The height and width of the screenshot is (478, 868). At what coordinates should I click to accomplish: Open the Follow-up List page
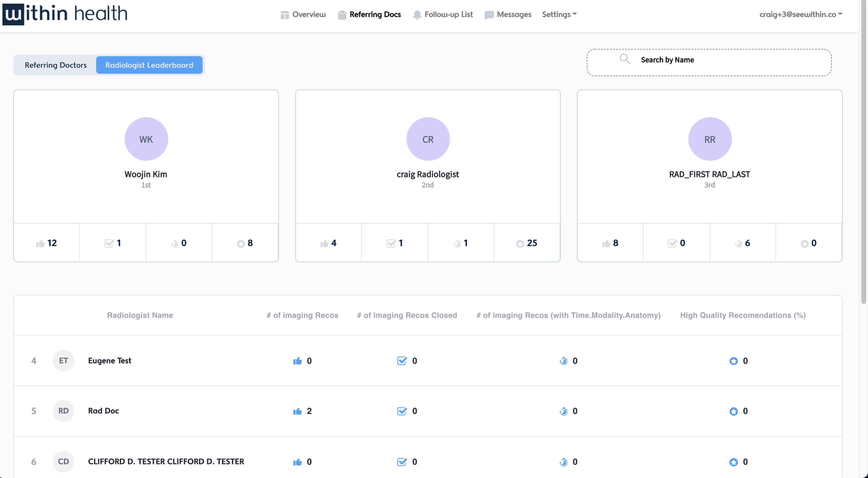[443, 15]
